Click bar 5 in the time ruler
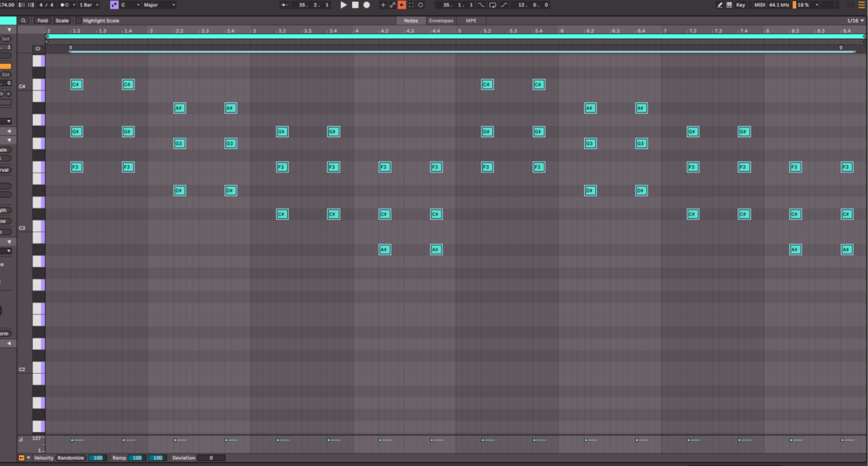The height and width of the screenshot is (466, 868). 459,31
